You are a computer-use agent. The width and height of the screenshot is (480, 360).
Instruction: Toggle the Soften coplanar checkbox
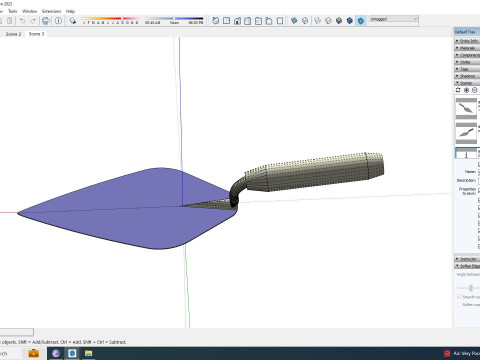coord(459,304)
